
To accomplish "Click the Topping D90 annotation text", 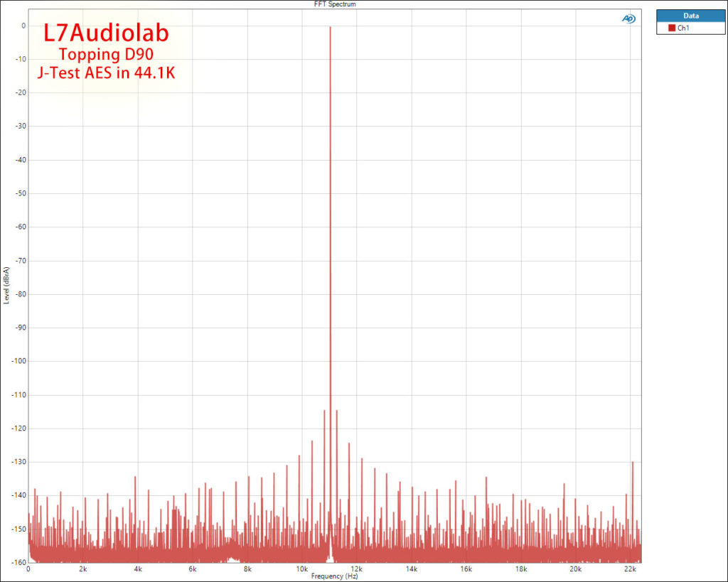I will (107, 55).
